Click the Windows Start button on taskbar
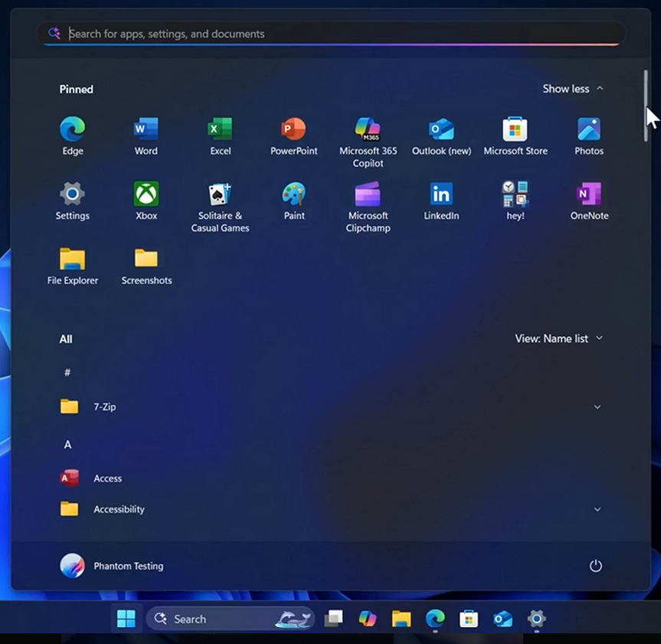 click(x=126, y=619)
